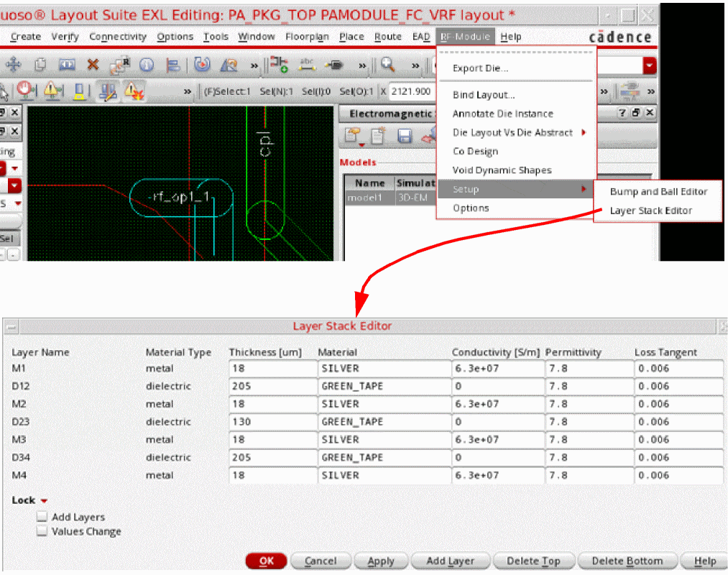
Task: Click the magnifier zoom icon
Action: tap(388, 65)
